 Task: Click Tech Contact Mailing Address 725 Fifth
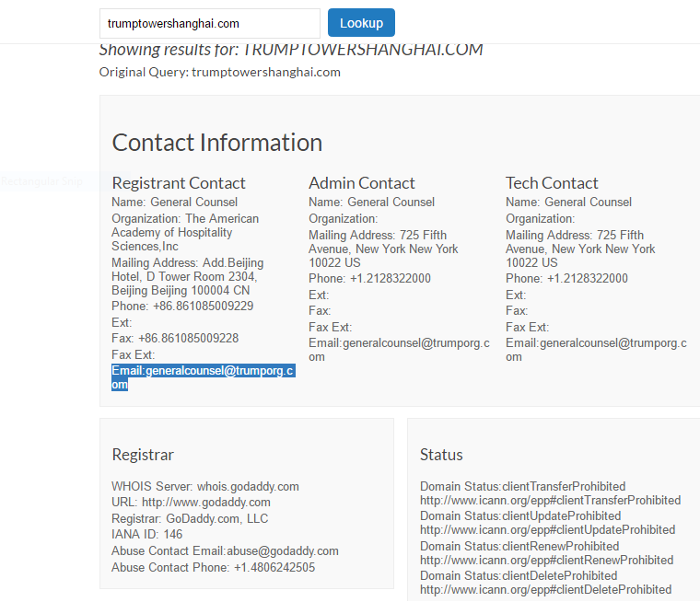click(x=580, y=249)
